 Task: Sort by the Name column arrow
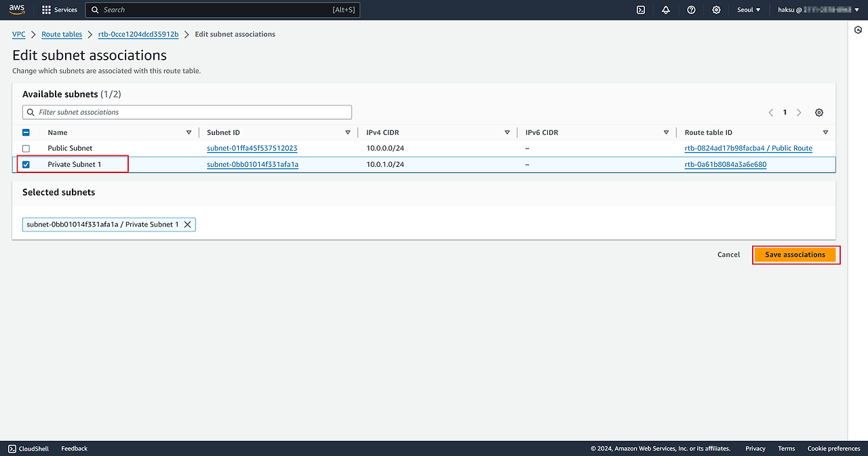pyautogui.click(x=189, y=133)
